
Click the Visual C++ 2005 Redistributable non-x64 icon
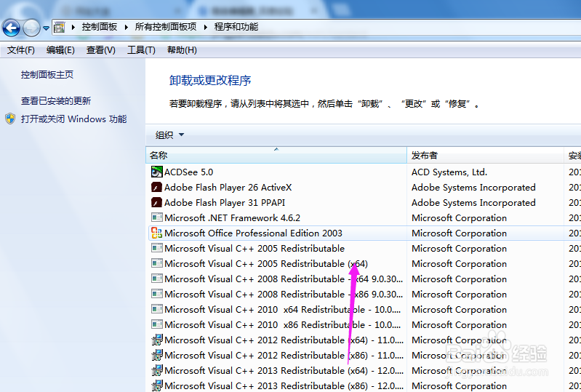pyautogui.click(x=157, y=248)
